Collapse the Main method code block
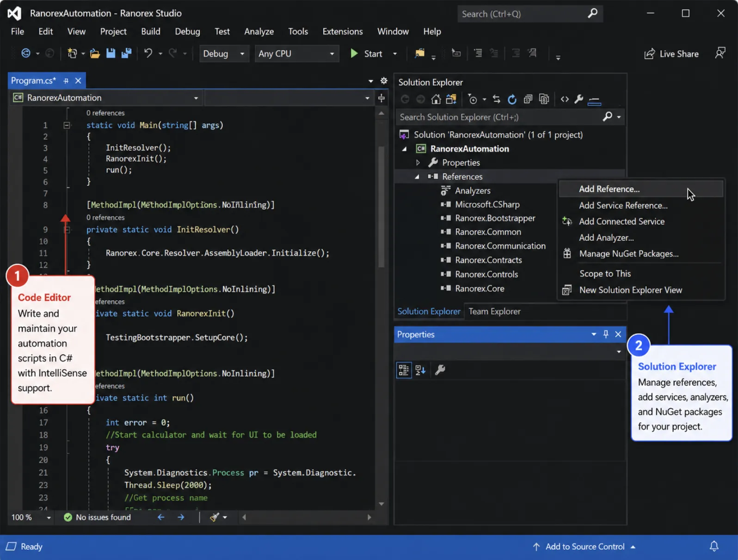The image size is (738, 560). 67,125
